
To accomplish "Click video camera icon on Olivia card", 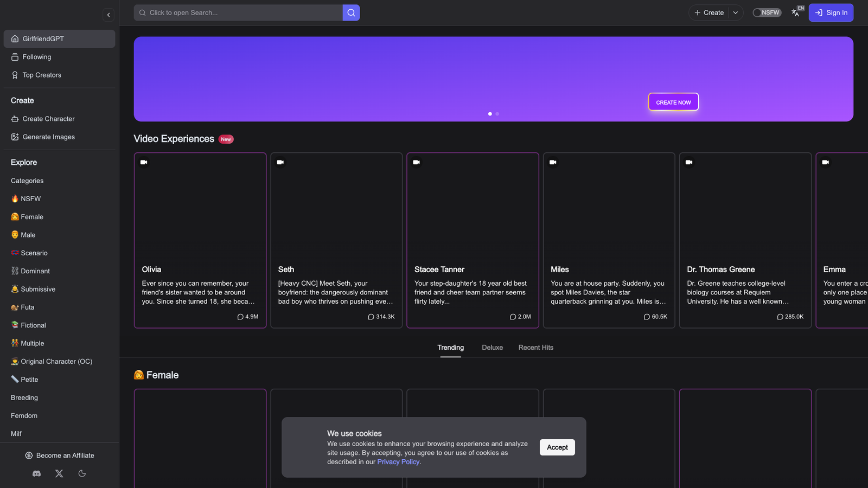I will point(144,162).
